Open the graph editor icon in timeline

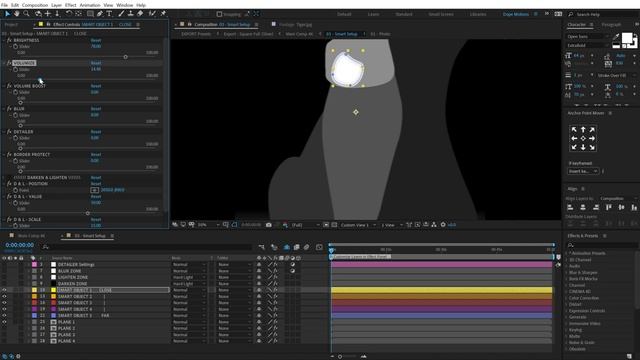point(319,247)
